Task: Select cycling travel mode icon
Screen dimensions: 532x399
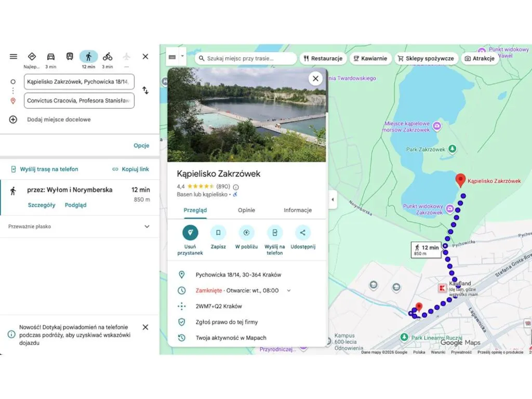Action: click(x=108, y=57)
